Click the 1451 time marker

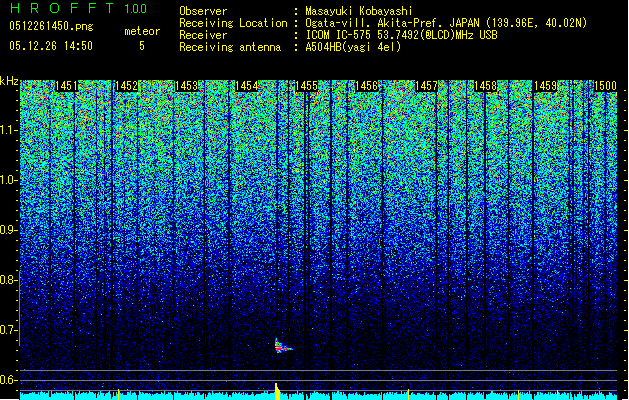coord(66,86)
